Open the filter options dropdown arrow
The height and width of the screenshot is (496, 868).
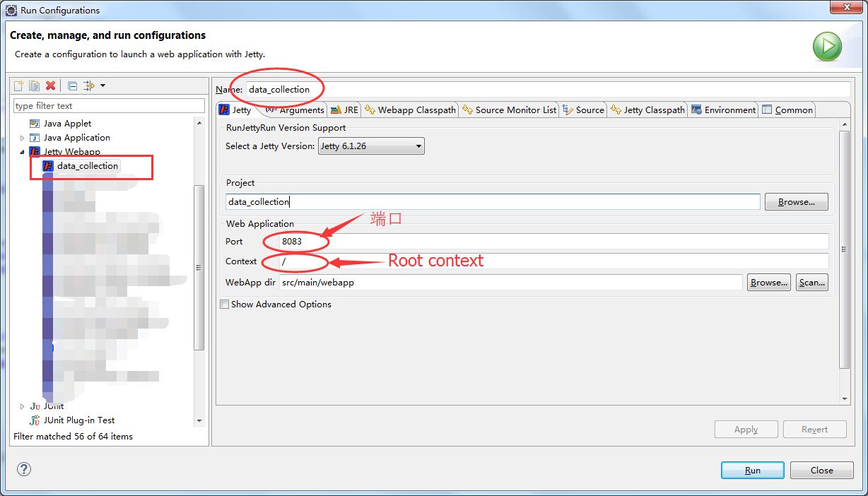pyautogui.click(x=103, y=85)
